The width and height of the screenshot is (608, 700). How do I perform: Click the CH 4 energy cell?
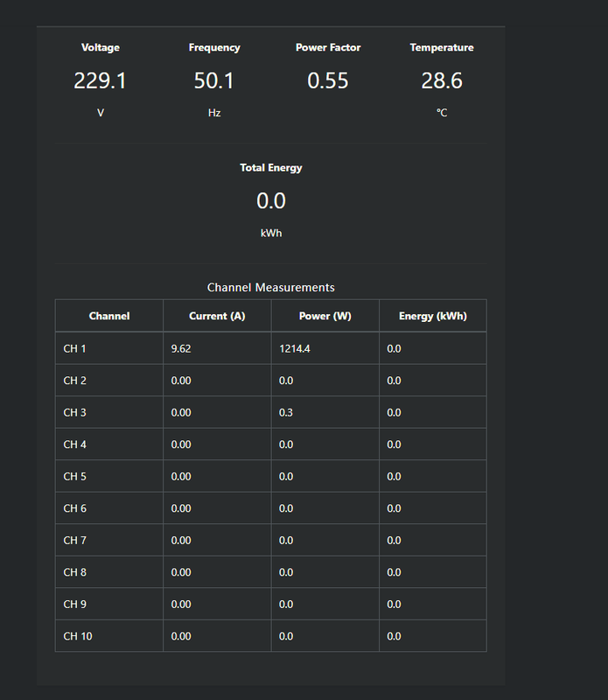(433, 444)
